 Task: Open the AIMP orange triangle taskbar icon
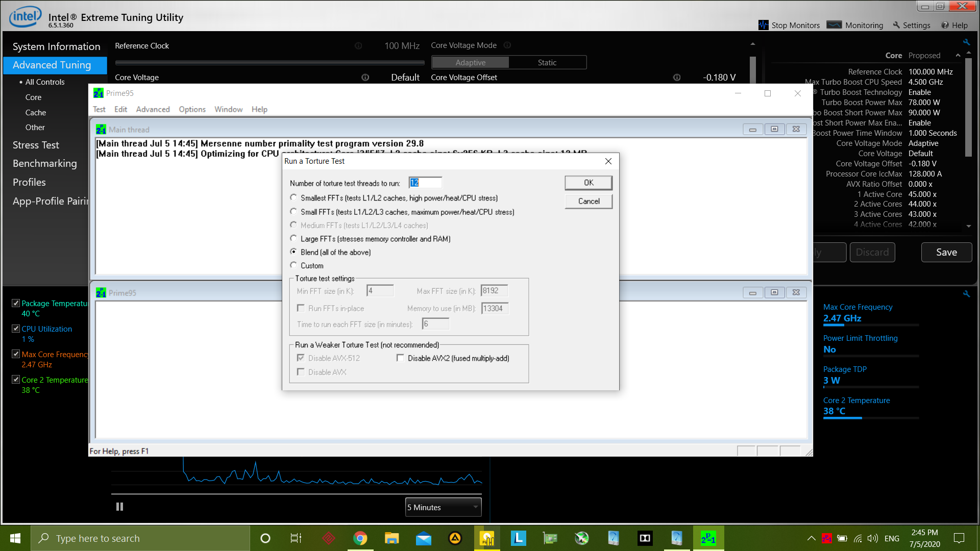[455, 538]
